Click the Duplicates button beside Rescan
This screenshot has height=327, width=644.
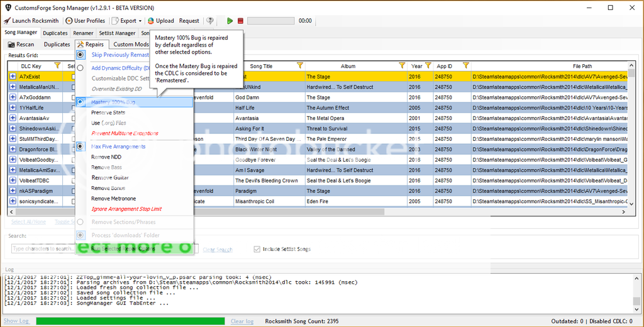tap(57, 45)
